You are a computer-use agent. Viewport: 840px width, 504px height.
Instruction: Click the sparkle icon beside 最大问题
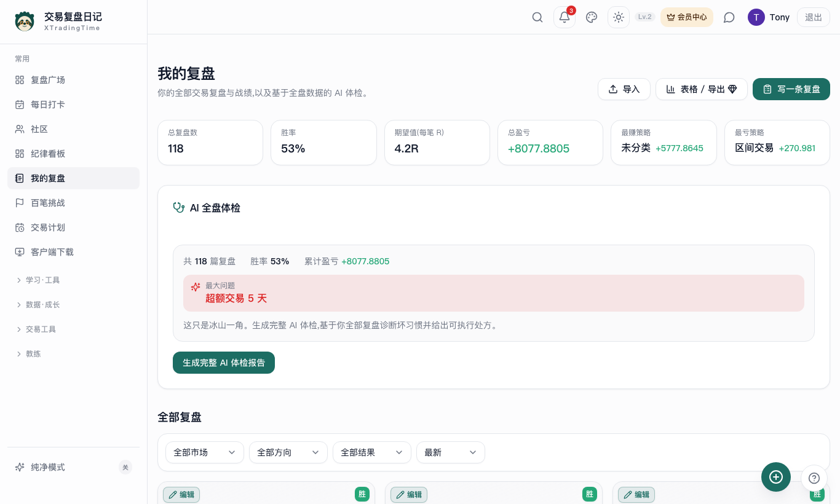[196, 286]
